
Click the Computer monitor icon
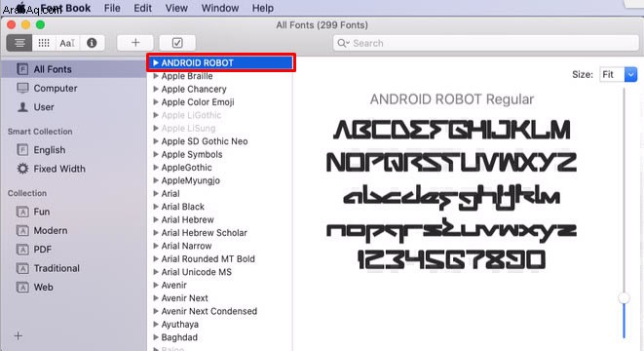(22, 88)
